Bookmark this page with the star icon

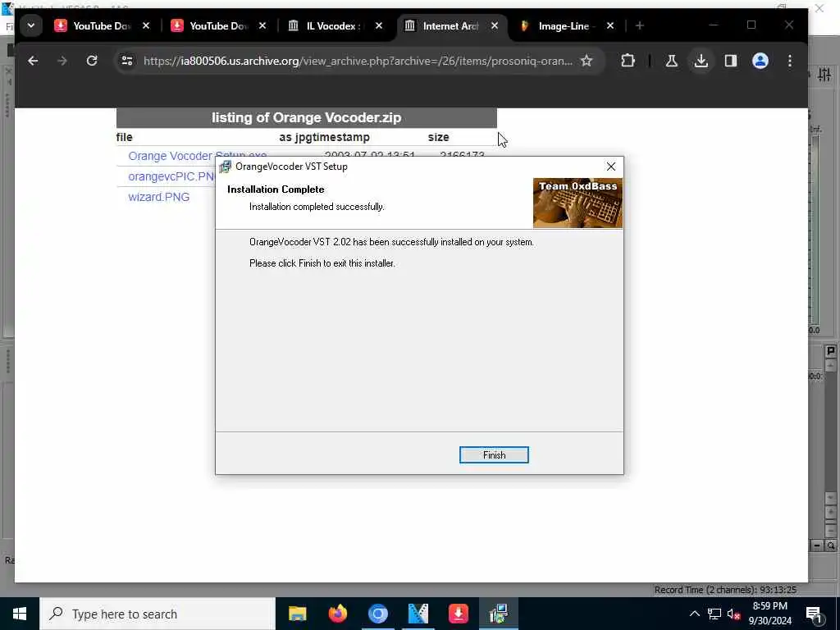click(587, 61)
